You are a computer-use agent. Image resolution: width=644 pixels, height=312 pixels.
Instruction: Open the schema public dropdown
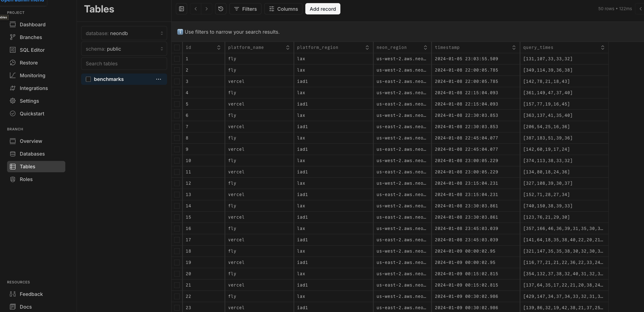tap(124, 49)
